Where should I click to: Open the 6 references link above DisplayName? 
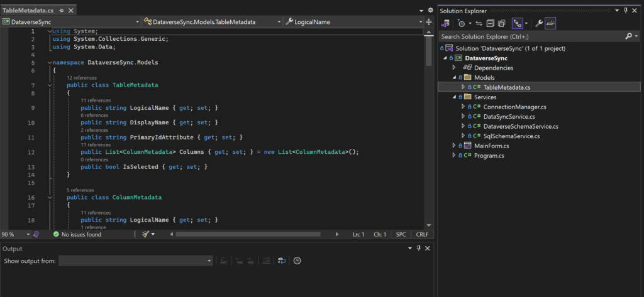click(94, 116)
